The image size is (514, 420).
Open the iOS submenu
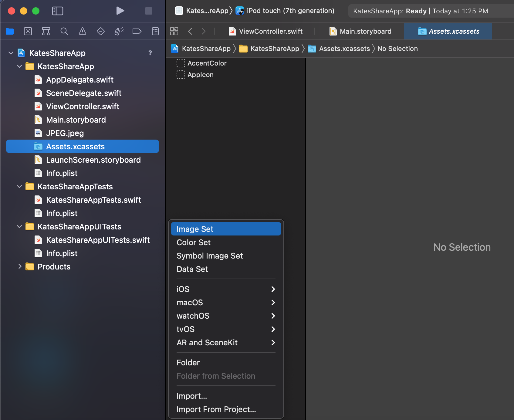point(226,289)
